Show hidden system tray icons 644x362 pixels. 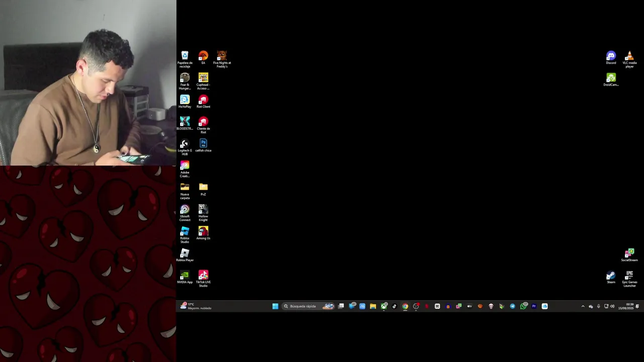[x=583, y=306]
